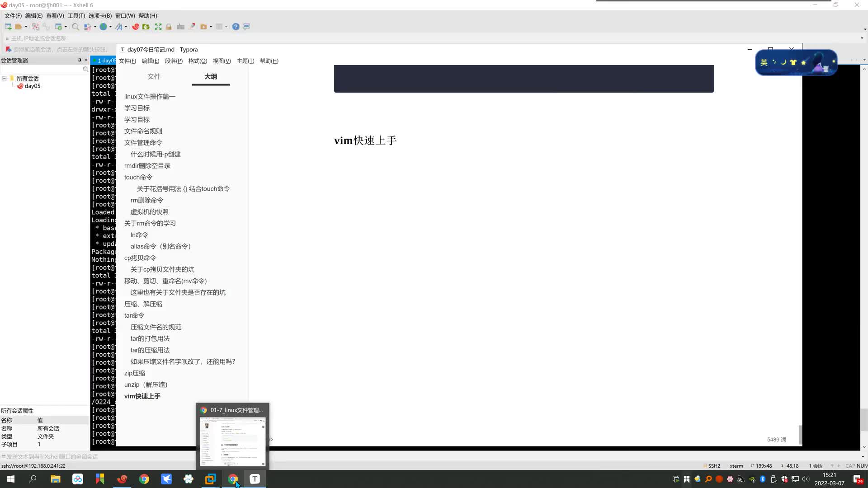The height and width of the screenshot is (488, 868).
Task: Switch to 文件 tab in Typora sidebar
Action: pyautogui.click(x=155, y=76)
